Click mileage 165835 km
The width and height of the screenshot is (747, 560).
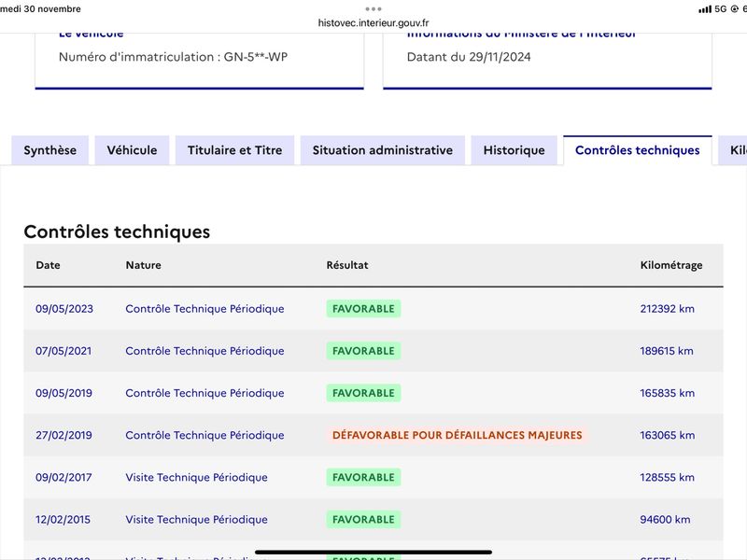pyautogui.click(x=667, y=393)
